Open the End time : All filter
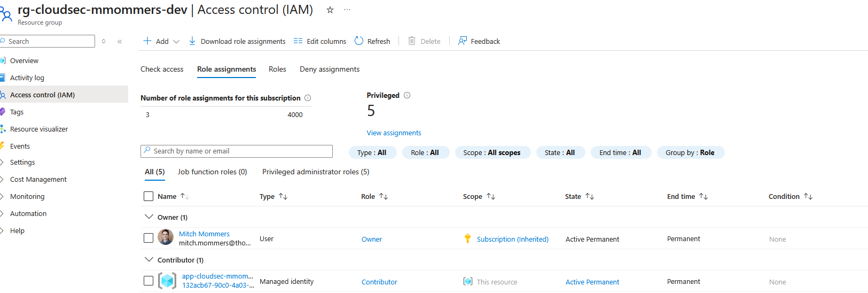 [x=621, y=152]
